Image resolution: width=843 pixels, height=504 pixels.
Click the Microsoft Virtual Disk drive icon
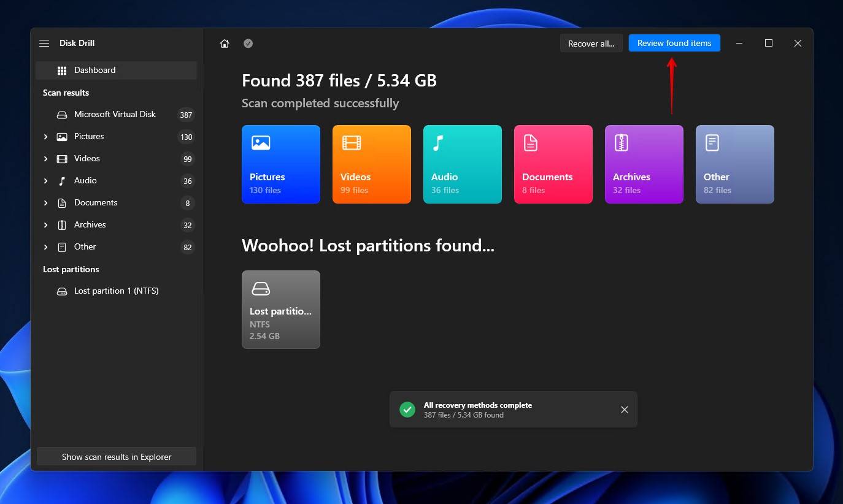62,115
